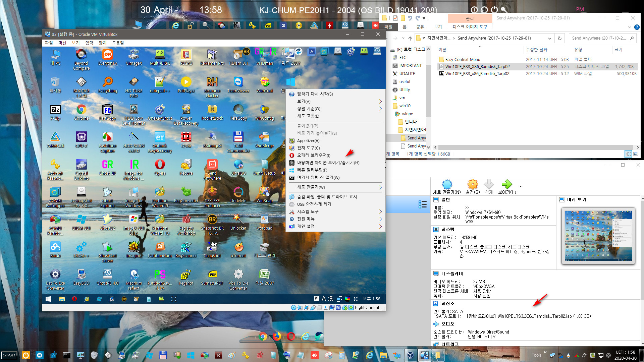Launch EasyBCD desktop icon
The height and width of the screenshot is (362, 644).
pyautogui.click(x=81, y=277)
